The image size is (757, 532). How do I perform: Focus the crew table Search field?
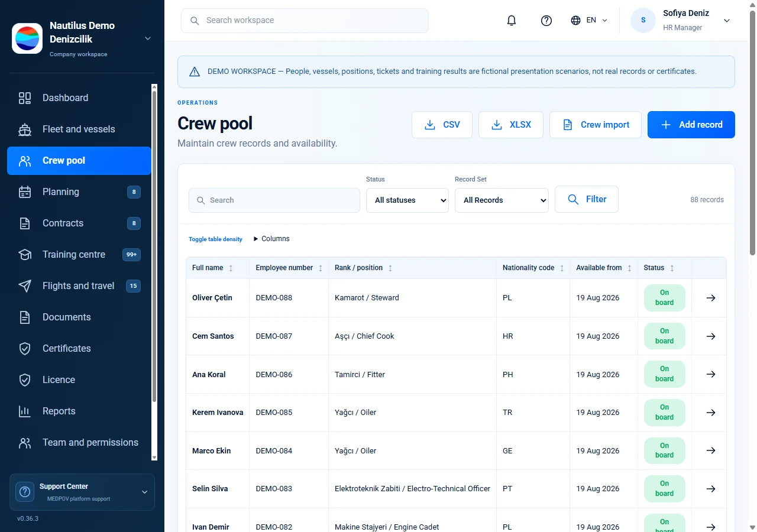(274, 200)
